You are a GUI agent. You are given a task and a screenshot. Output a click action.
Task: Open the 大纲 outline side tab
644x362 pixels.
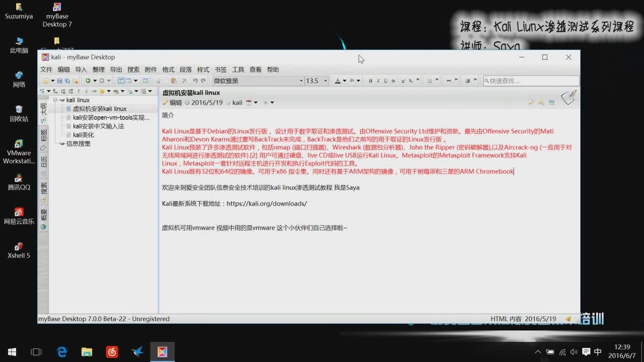pos(43,111)
